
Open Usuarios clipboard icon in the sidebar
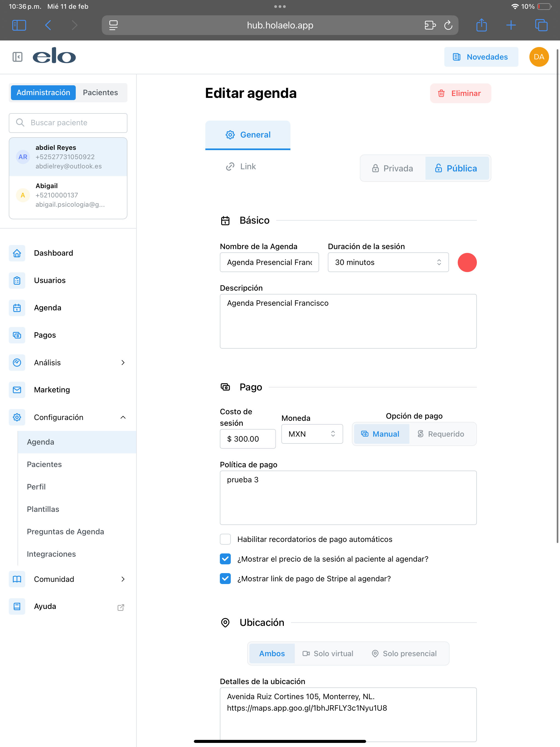pos(17,280)
